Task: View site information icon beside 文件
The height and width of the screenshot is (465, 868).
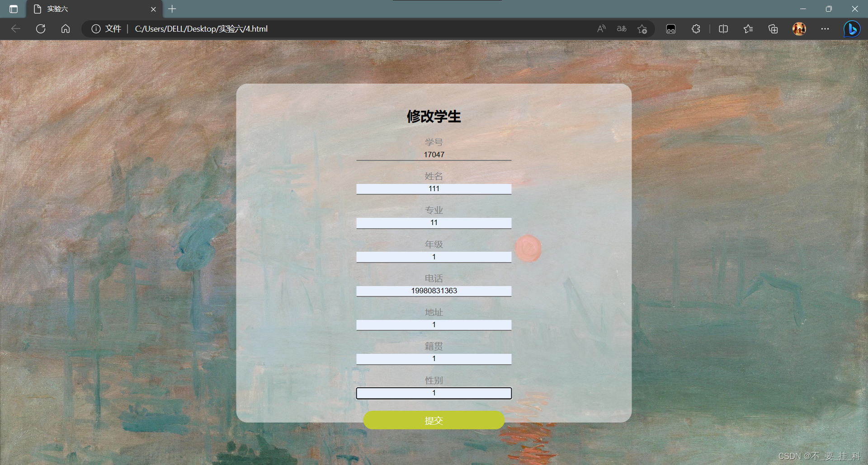Action: tap(96, 29)
